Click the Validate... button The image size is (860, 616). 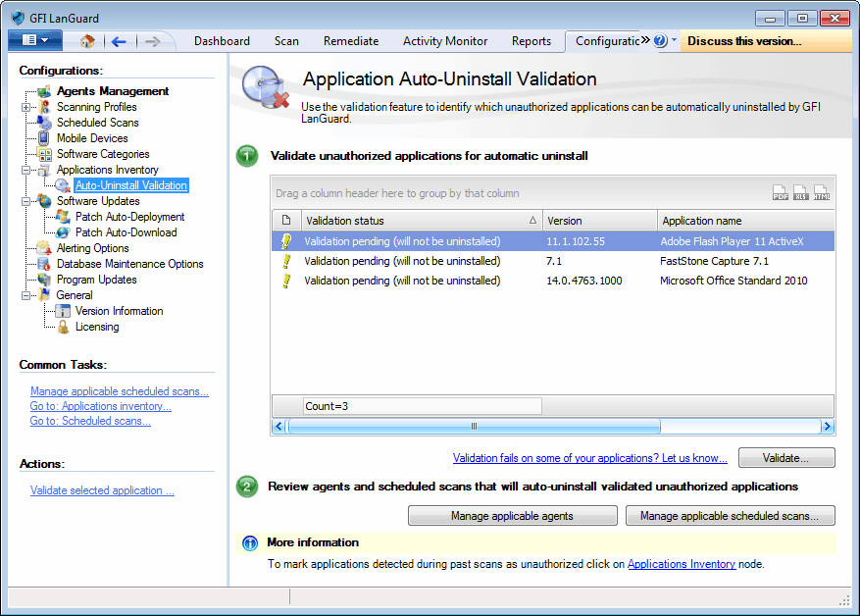[x=786, y=458]
